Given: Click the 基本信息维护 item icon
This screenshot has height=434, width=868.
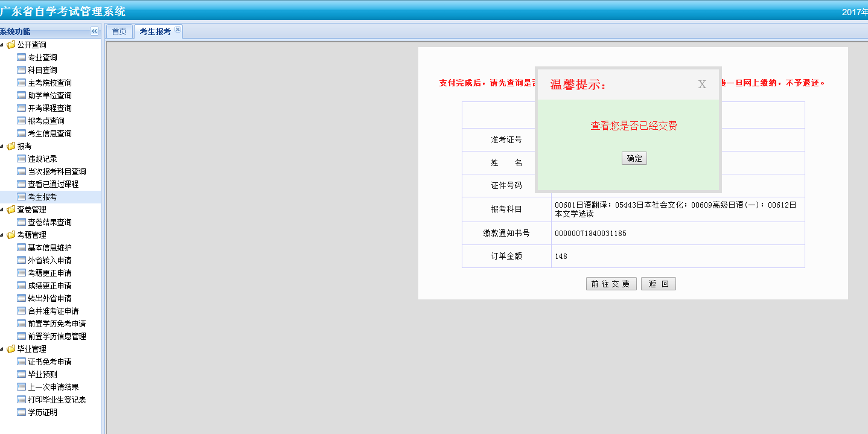Looking at the screenshot, I should coord(22,247).
